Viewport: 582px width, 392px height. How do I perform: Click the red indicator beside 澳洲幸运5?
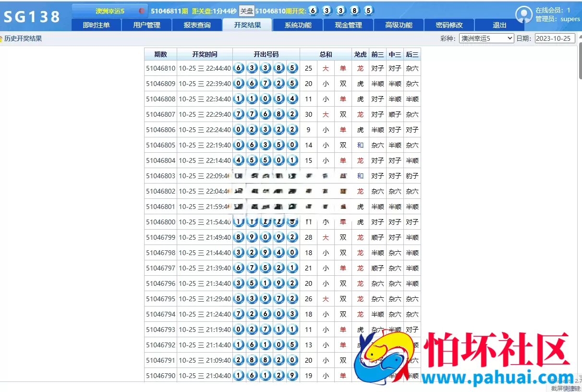point(142,11)
